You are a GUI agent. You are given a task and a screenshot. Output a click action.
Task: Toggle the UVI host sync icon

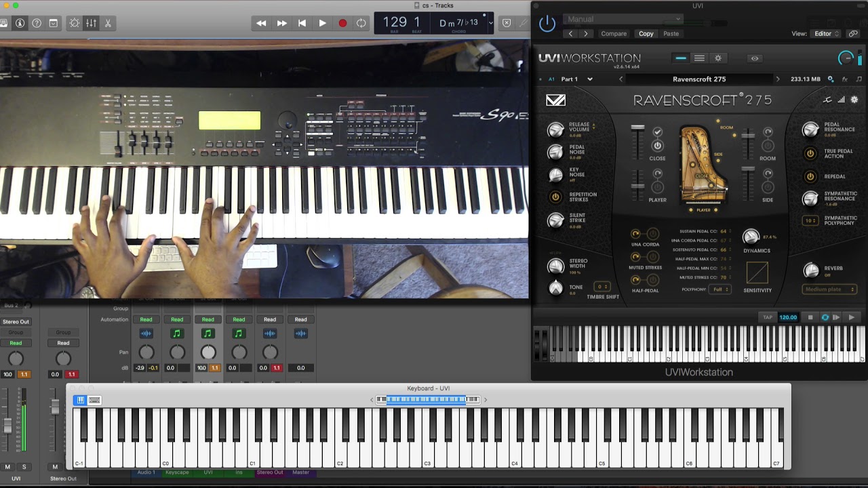click(x=825, y=317)
